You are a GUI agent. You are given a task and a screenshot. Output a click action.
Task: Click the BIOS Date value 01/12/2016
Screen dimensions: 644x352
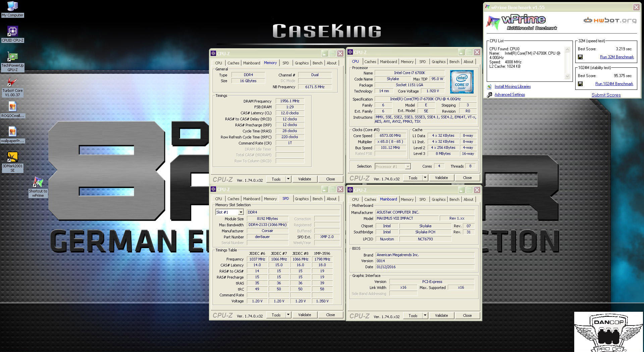[425, 267]
